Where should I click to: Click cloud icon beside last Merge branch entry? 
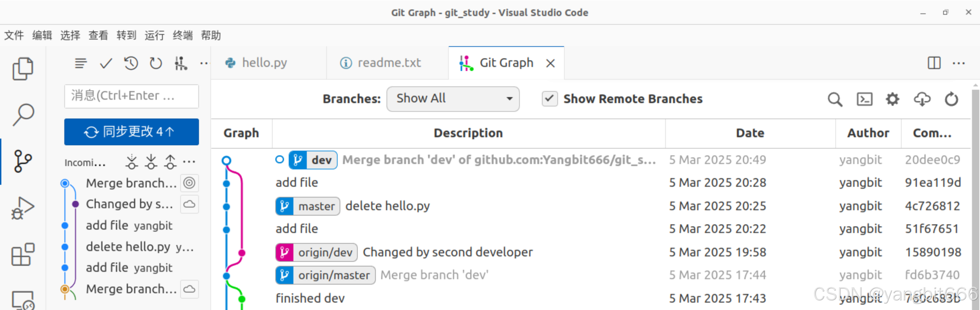190,289
